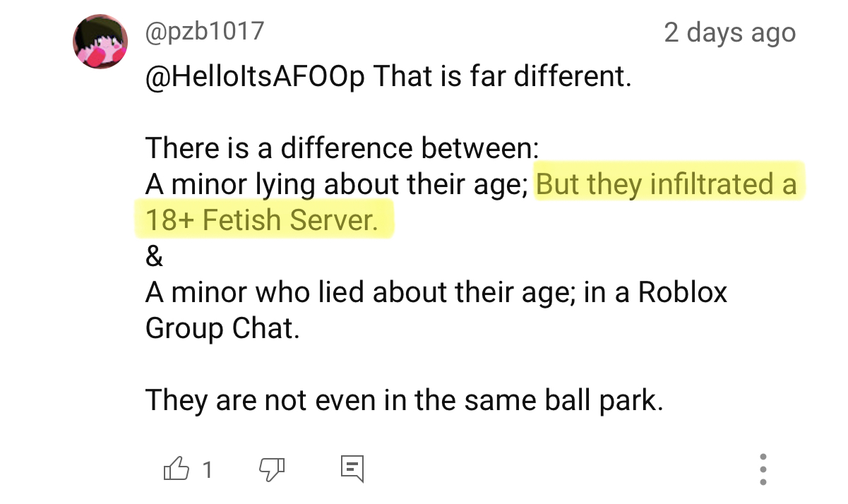Click the "Group Chat." line

point(222,329)
